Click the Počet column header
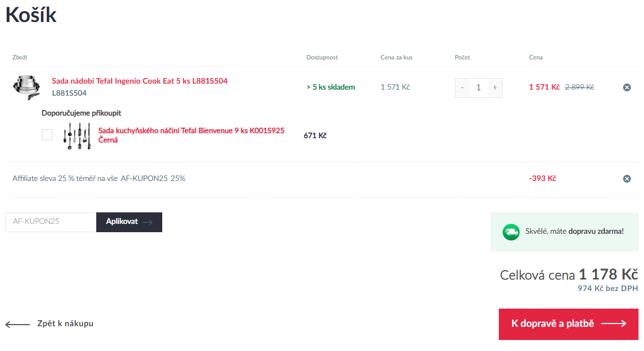The image size is (644, 351). [x=463, y=57]
